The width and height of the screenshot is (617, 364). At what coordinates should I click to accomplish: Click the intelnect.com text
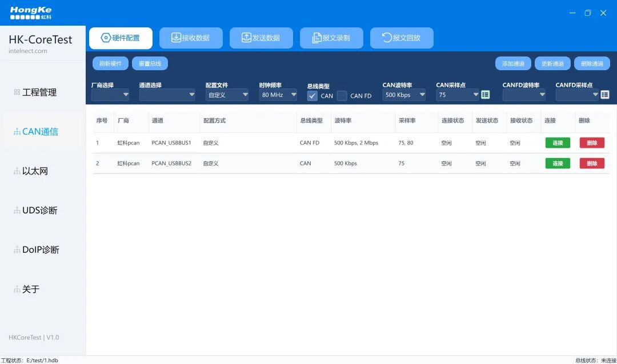[28, 51]
